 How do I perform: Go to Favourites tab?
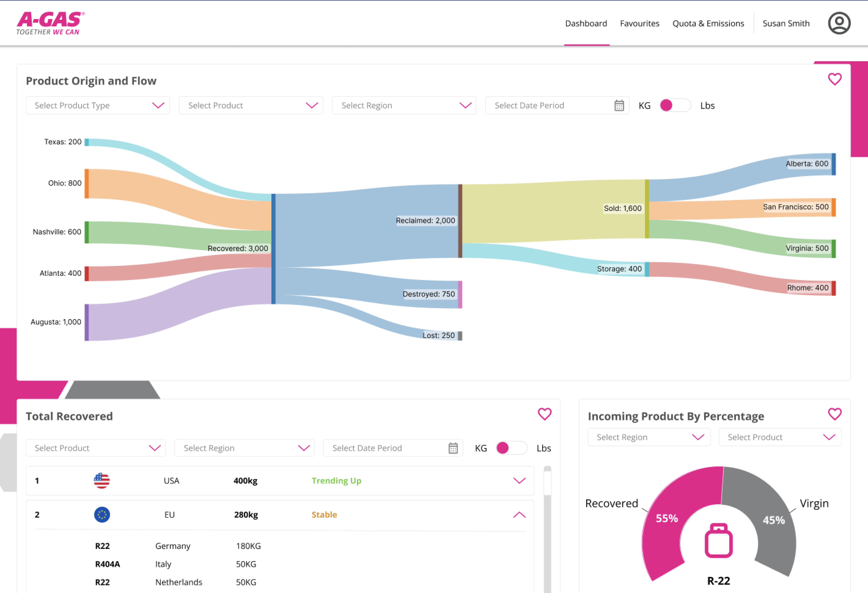[x=639, y=24]
